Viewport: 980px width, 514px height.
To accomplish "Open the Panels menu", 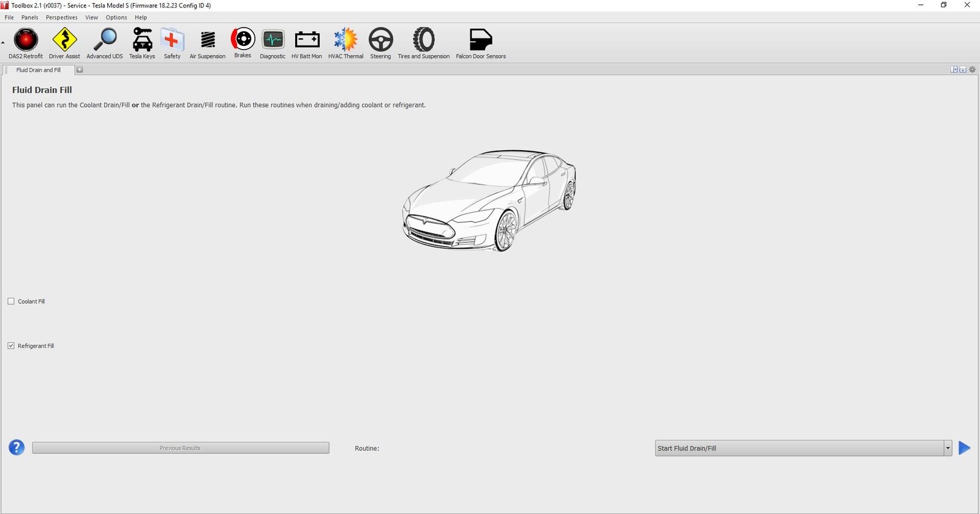I will point(29,17).
